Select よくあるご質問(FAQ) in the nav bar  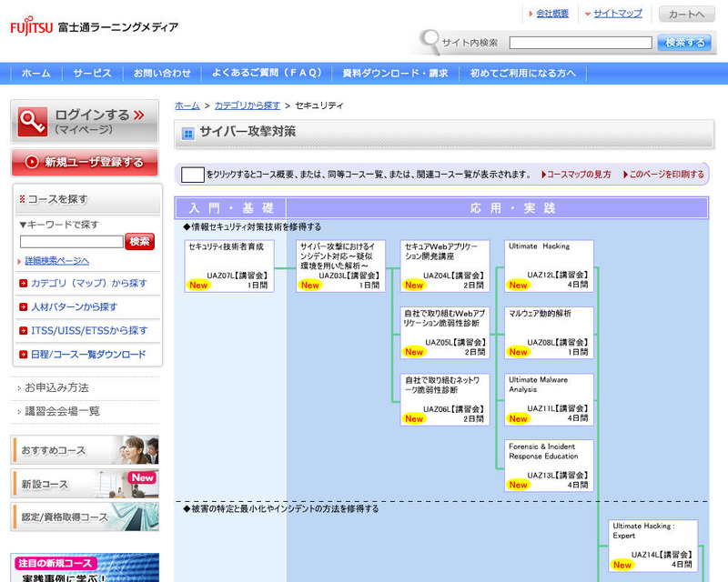tap(261, 73)
